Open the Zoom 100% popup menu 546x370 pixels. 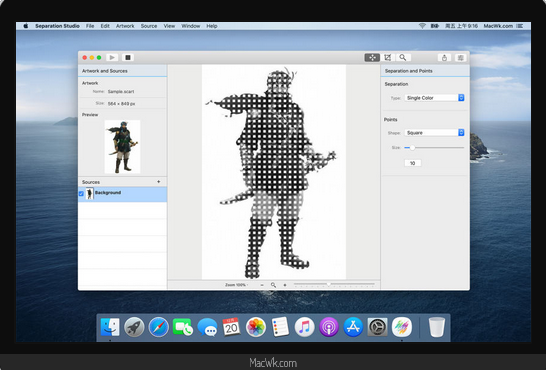[236, 285]
